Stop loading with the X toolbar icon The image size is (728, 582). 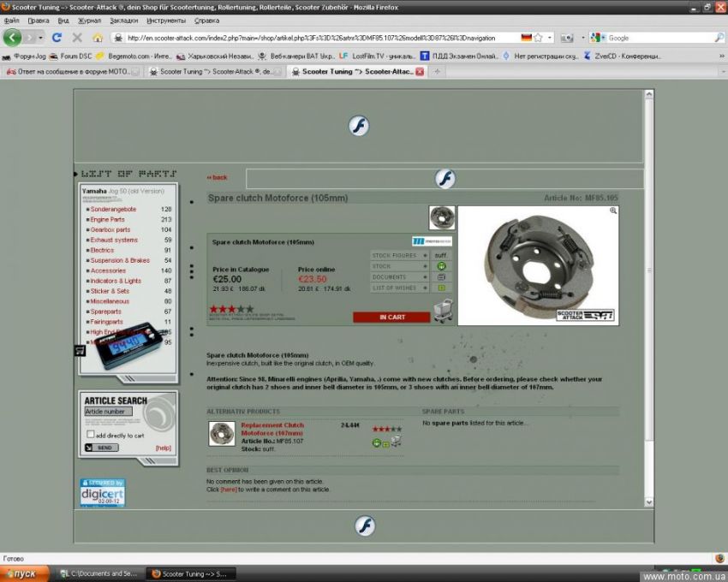tap(77, 38)
